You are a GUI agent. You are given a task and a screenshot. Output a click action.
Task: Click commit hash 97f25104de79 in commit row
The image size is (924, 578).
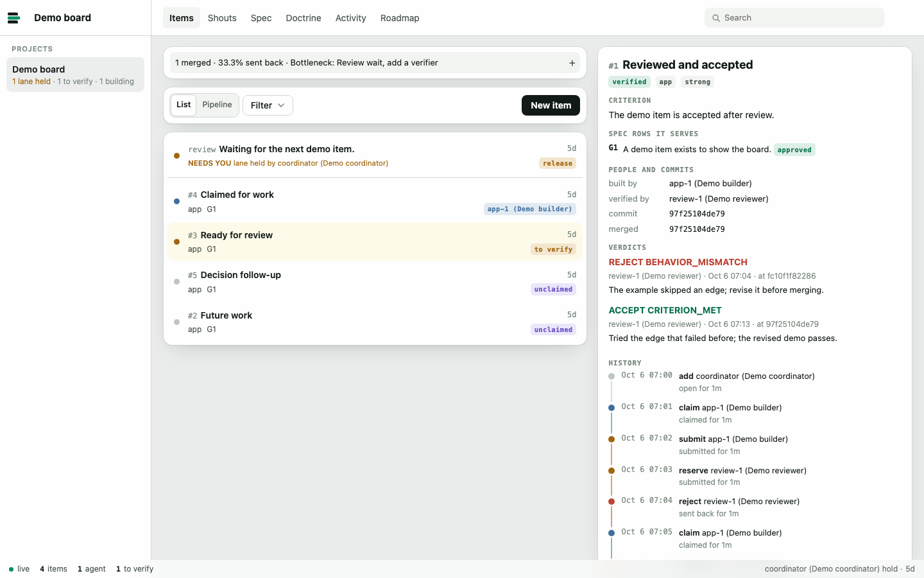[x=697, y=214]
